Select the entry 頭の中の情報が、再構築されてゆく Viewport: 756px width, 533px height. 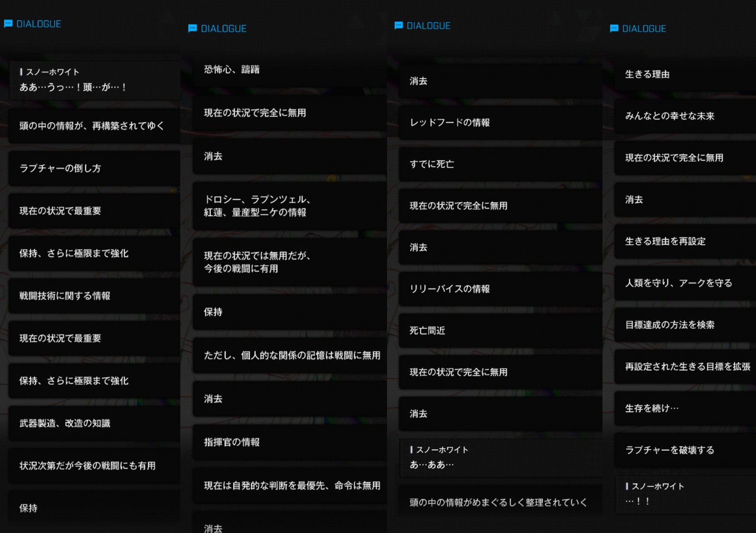click(94, 126)
